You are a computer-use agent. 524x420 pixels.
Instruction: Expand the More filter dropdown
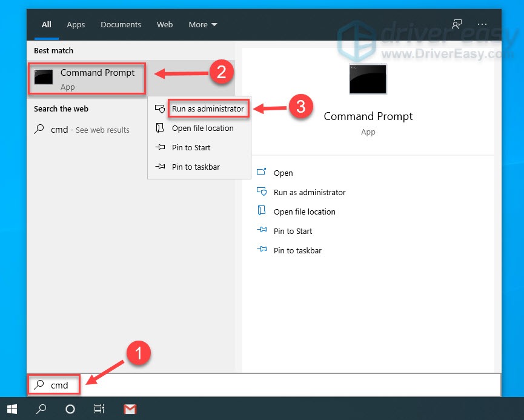[x=202, y=24]
